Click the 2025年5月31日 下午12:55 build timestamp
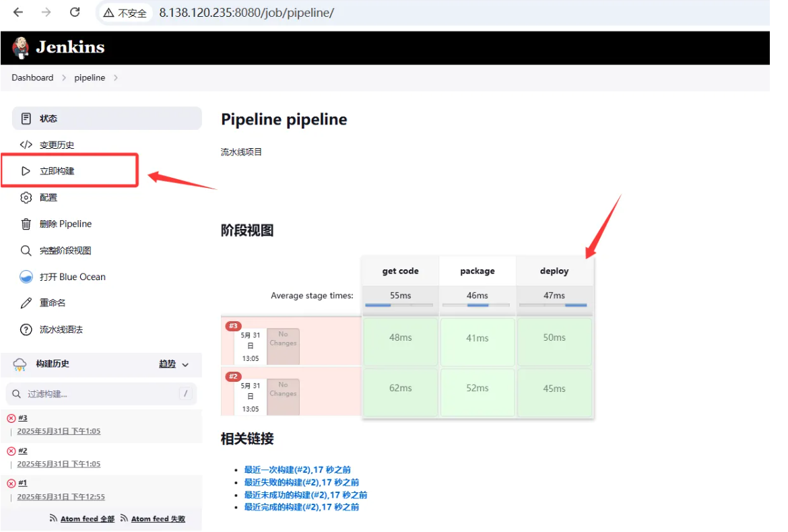Screen dimensions: 788x532 pyautogui.click(x=61, y=497)
